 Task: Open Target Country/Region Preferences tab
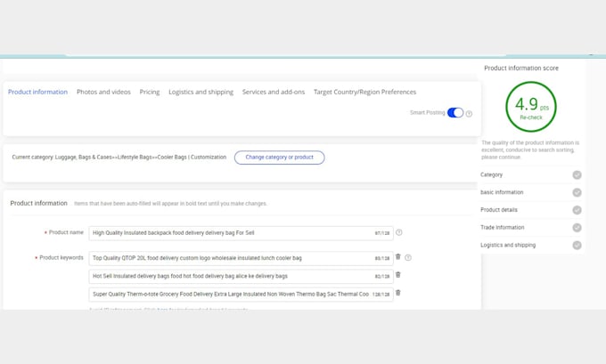(x=364, y=92)
